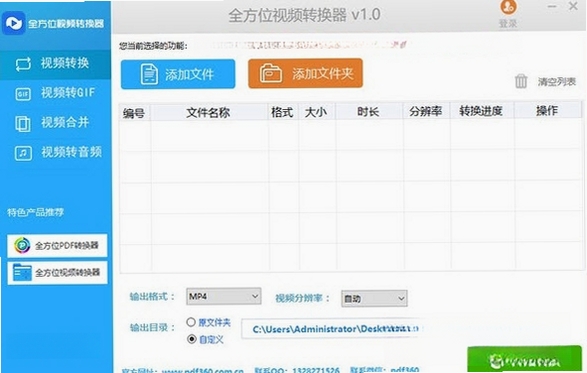Screen dimensions: 587x373
Task: Click the 添加文件夹 orange button
Action: (x=305, y=73)
